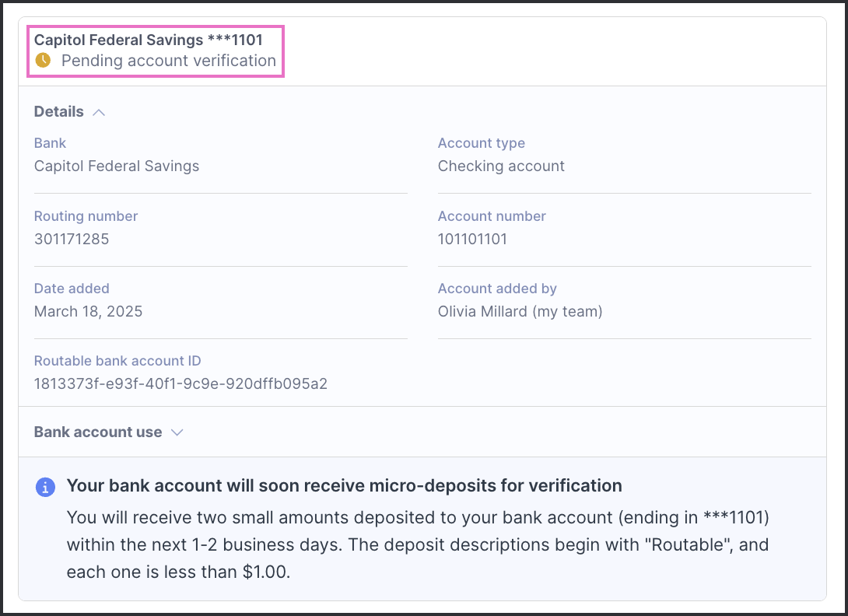Click the micro-deposit explanation paragraph

tap(418, 544)
